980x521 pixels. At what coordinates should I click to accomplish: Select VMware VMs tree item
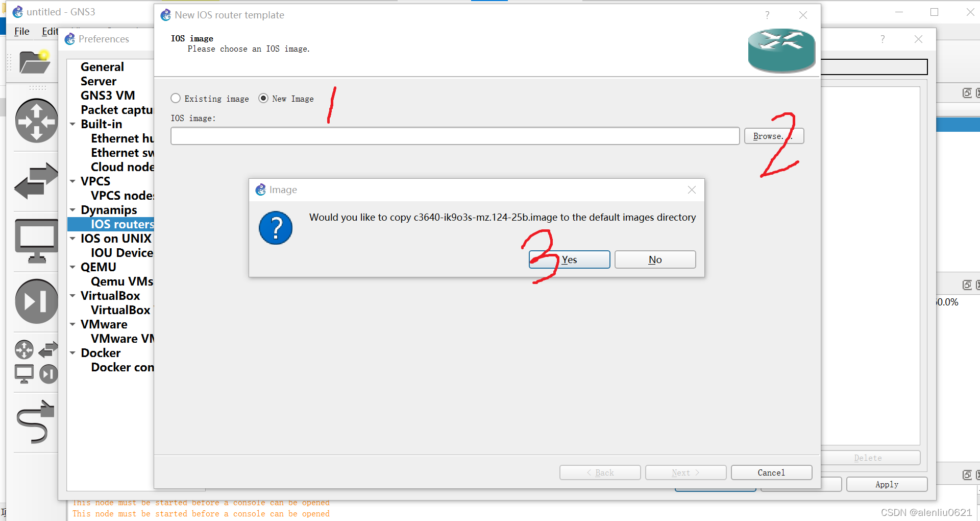point(122,339)
